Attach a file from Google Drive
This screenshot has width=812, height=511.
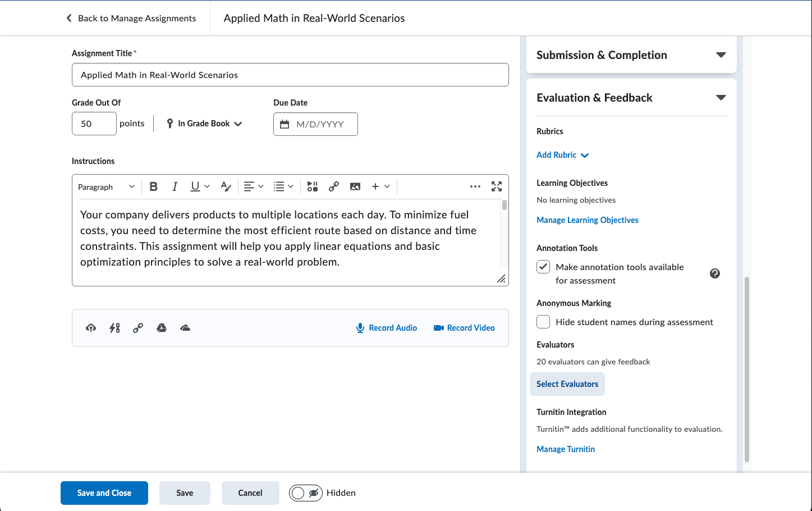tap(162, 328)
